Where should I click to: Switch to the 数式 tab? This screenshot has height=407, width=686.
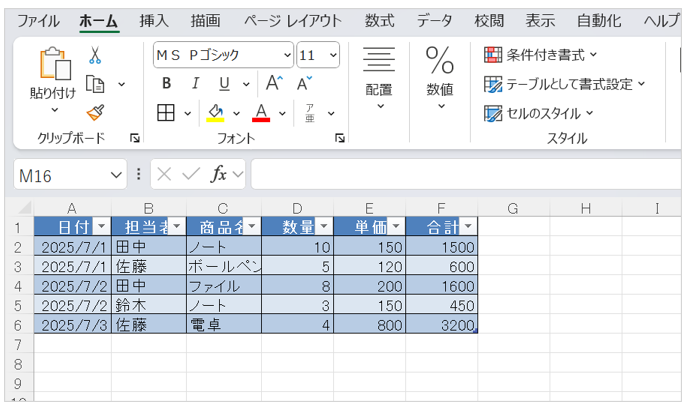[379, 21]
